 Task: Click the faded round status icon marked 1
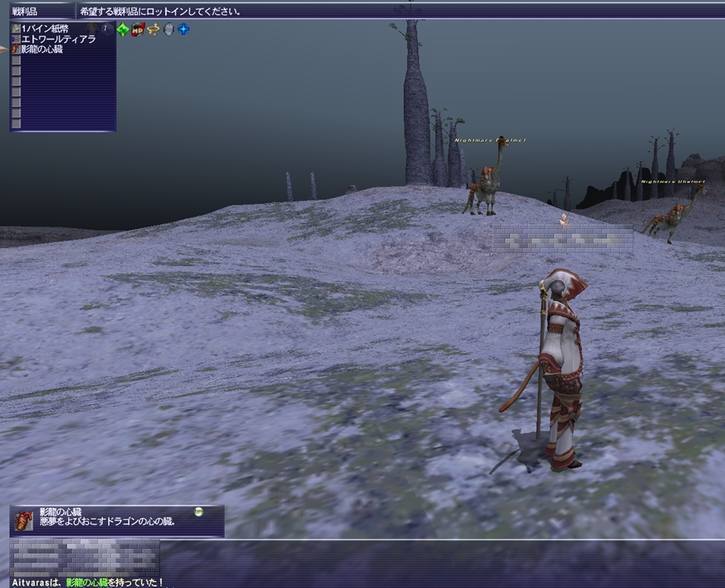tap(106, 29)
